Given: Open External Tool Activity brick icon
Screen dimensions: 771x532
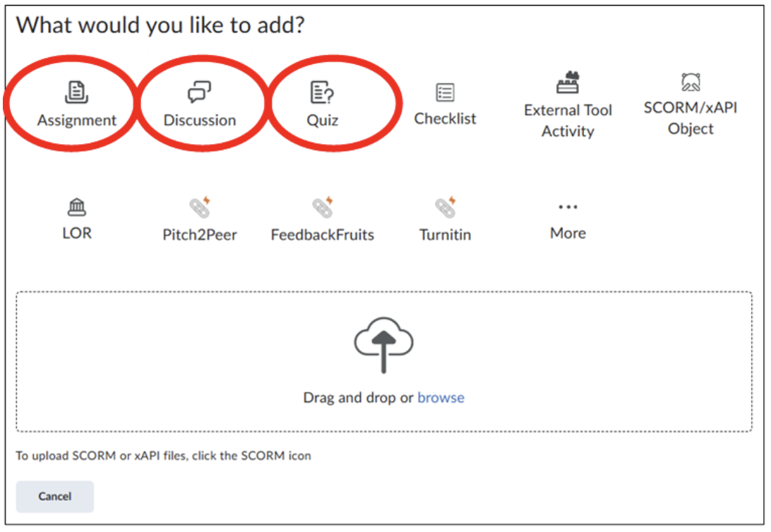Looking at the screenshot, I should coord(568,82).
